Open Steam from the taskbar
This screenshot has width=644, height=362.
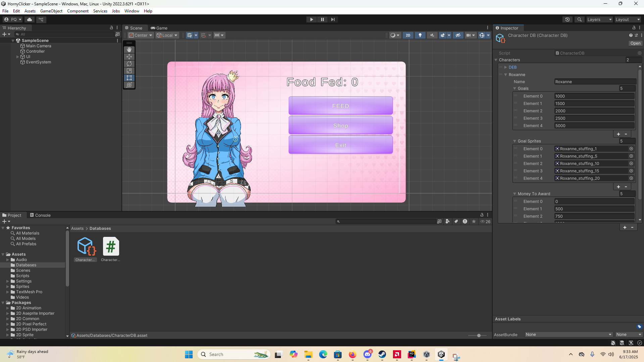[382, 354]
